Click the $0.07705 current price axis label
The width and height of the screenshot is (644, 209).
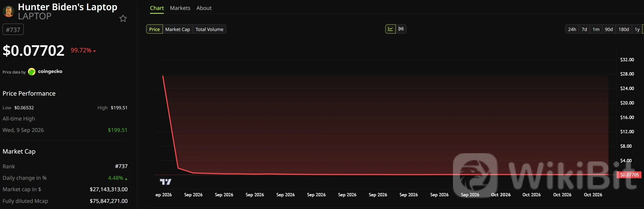coord(629,175)
